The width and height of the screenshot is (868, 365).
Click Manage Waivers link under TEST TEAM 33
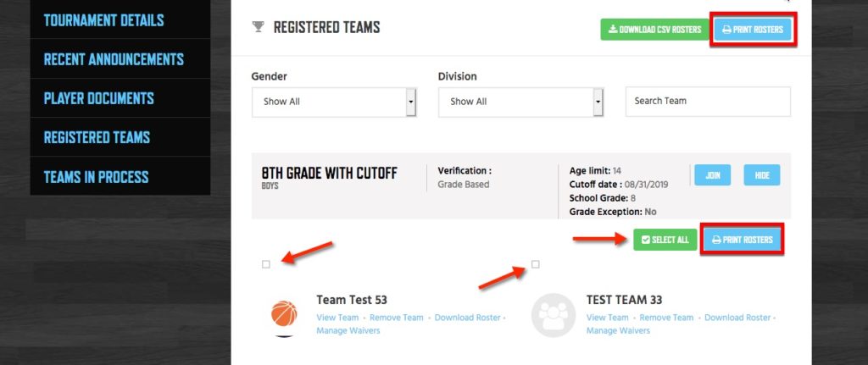pyautogui.click(x=618, y=331)
